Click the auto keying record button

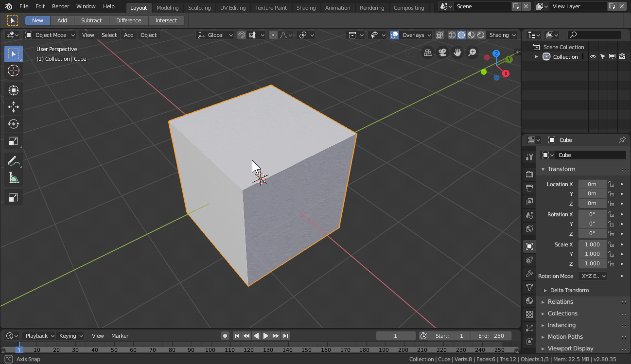coord(225,336)
